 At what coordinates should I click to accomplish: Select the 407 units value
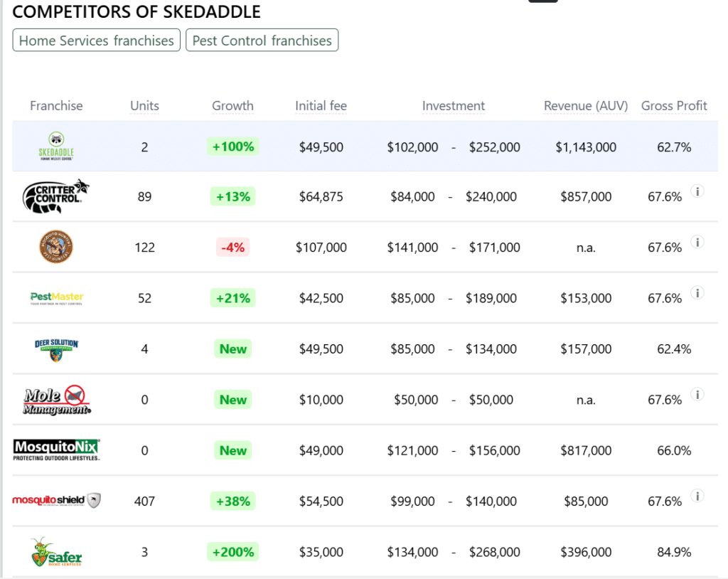tap(144, 501)
